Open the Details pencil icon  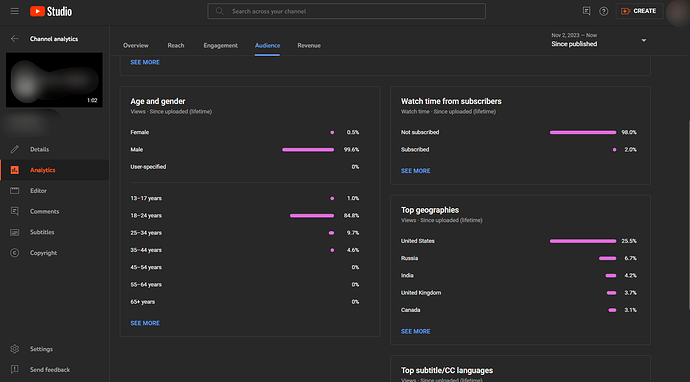point(15,149)
